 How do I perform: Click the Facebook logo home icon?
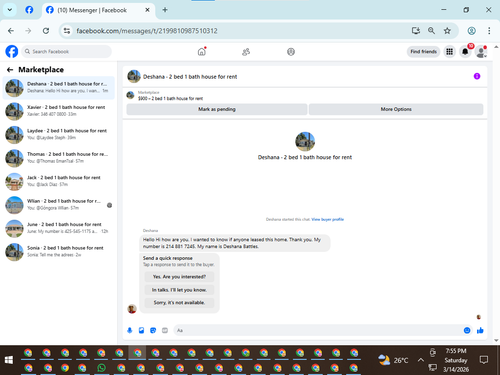[12, 52]
